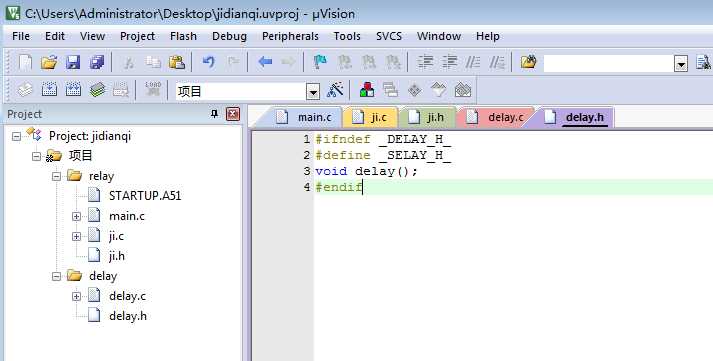The width and height of the screenshot is (713, 361).
Task: Expand the ji.c tree node
Action: coord(76,236)
